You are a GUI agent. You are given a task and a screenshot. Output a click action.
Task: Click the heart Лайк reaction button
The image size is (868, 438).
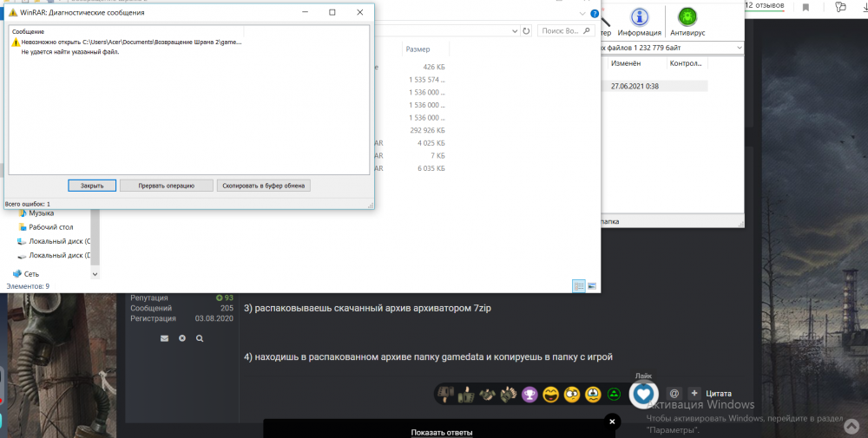(643, 395)
